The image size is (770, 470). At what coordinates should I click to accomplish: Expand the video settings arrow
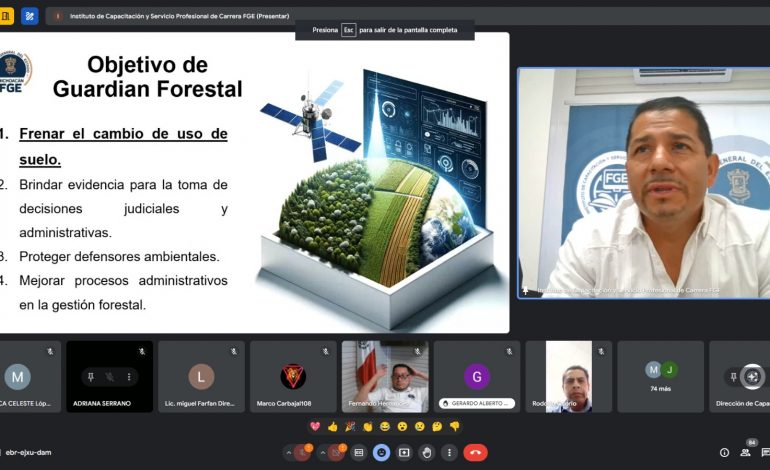pyautogui.click(x=323, y=453)
